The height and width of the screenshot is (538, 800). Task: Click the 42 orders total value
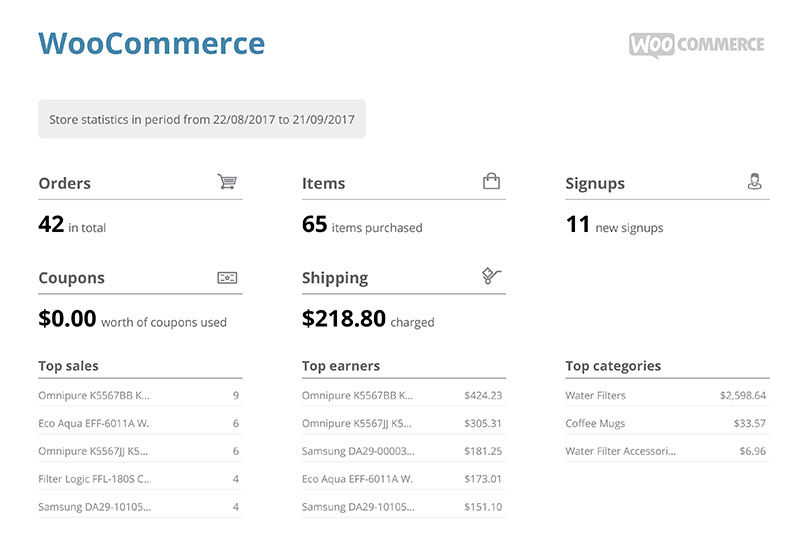51,224
